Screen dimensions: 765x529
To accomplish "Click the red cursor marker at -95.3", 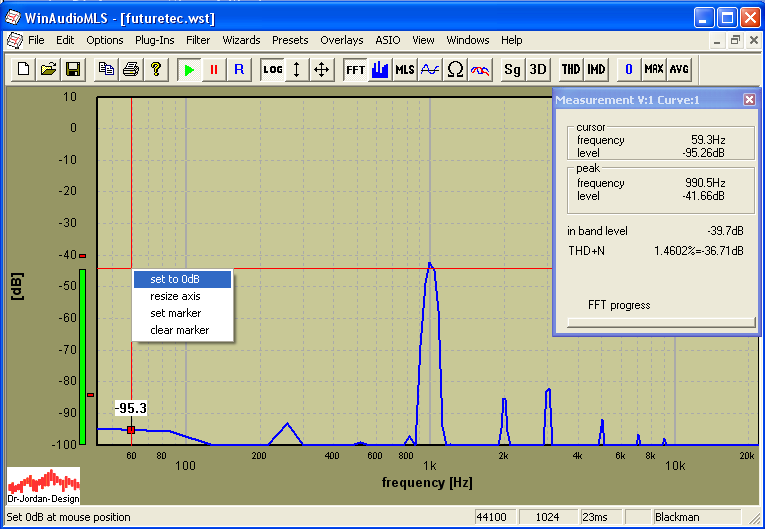I will click(x=131, y=430).
